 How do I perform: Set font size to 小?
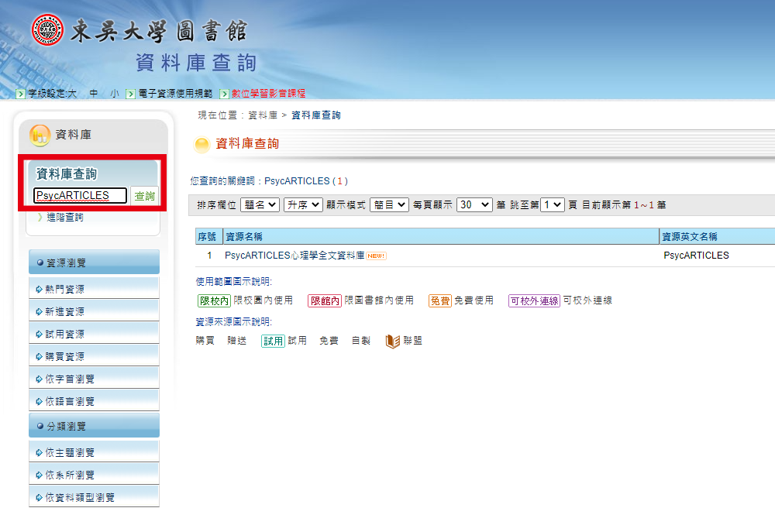pos(115,94)
